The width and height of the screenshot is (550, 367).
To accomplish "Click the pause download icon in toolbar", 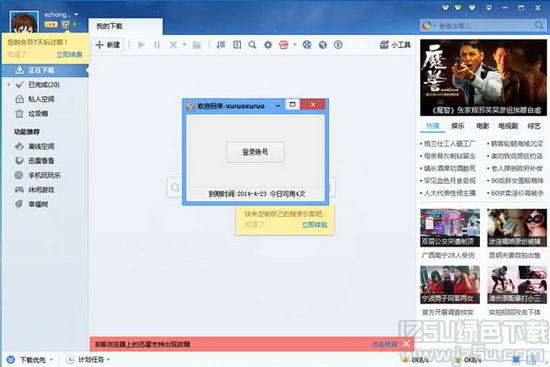I will coord(157,45).
